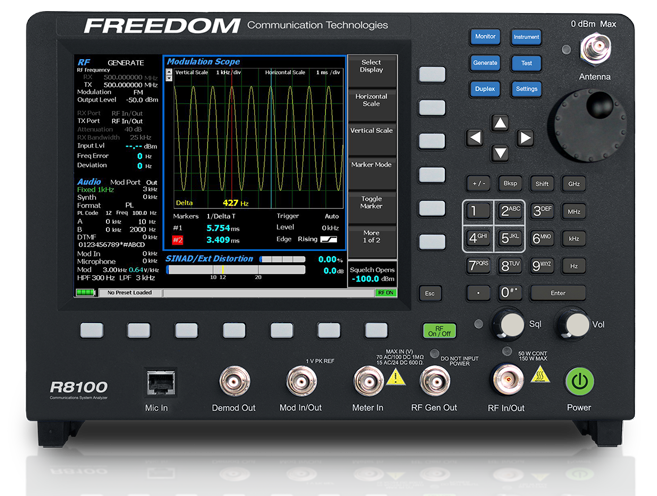Click the large rotary tuning knob
This screenshot has width=657, height=496.
click(x=590, y=126)
